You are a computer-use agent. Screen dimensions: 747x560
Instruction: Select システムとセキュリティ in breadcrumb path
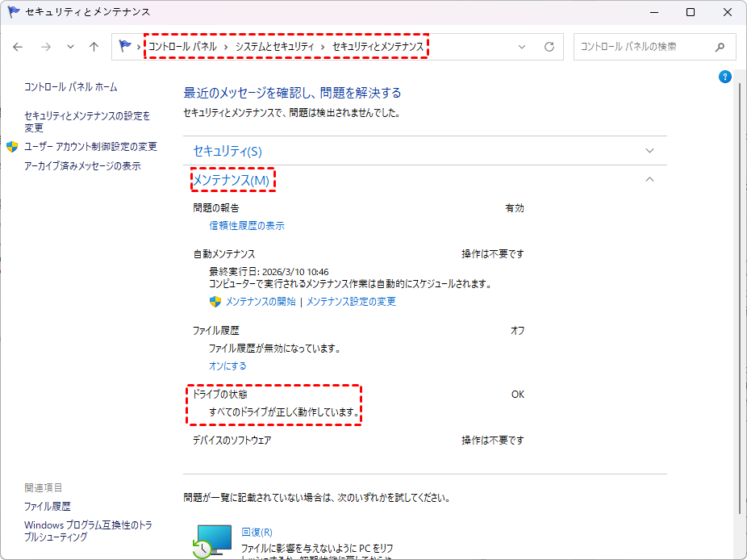(x=274, y=47)
